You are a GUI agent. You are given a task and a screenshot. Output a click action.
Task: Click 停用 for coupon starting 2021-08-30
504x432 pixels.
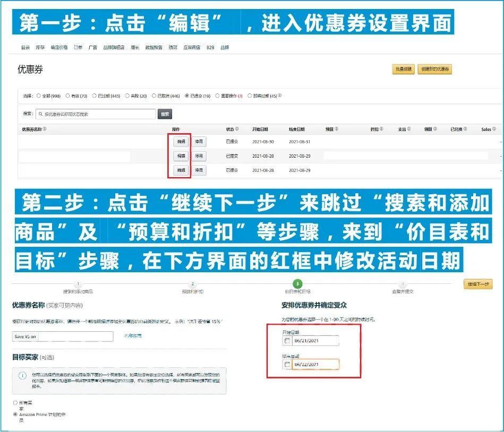199,142
